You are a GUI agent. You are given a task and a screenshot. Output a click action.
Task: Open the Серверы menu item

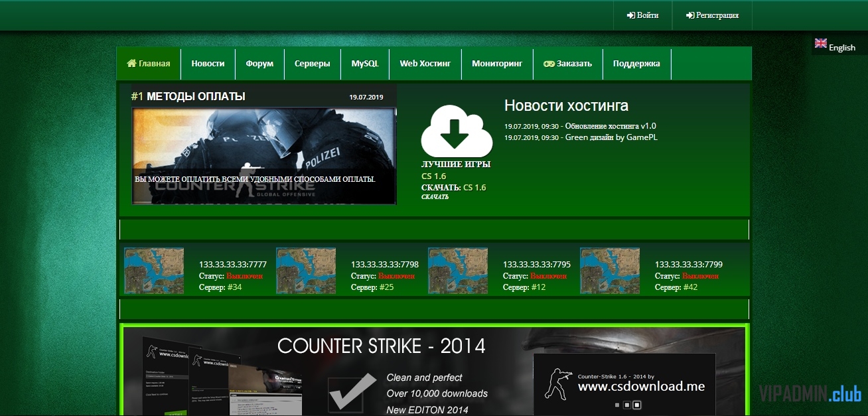(x=313, y=64)
